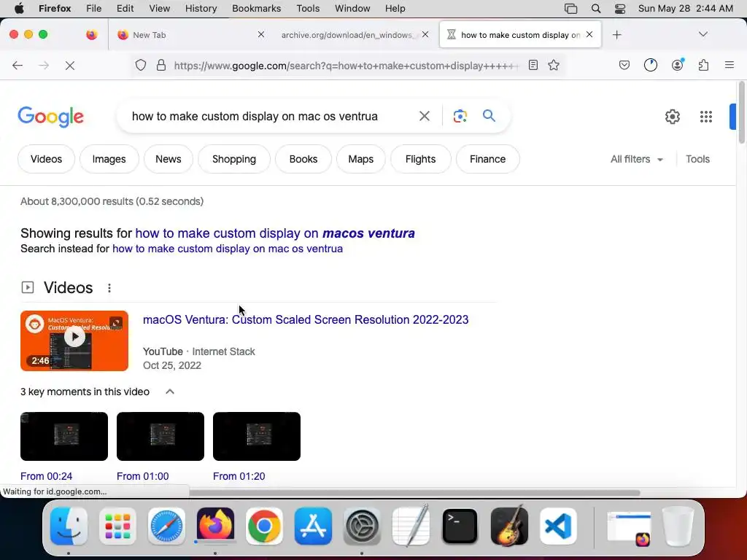Filter results by Images
Screen dimensions: 747x560
coord(109,159)
